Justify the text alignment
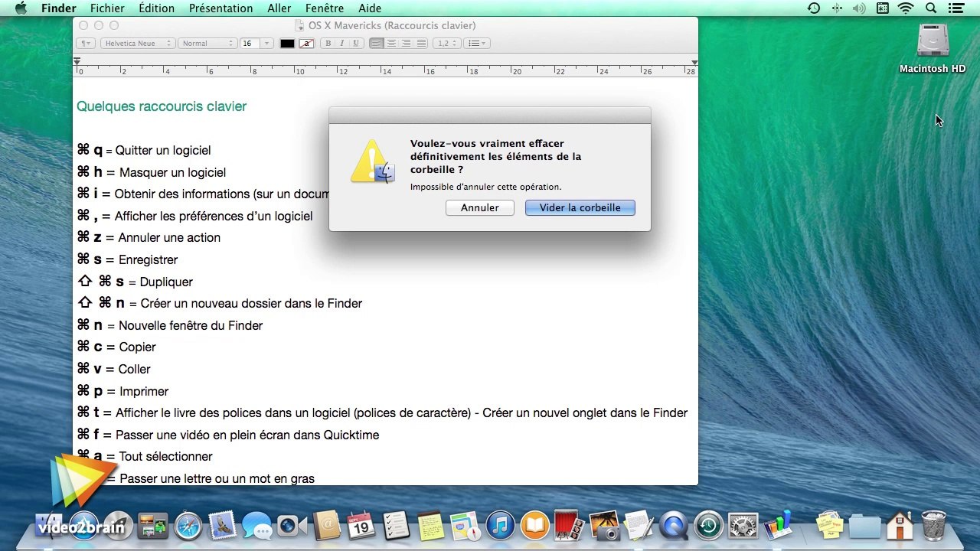 coord(420,44)
